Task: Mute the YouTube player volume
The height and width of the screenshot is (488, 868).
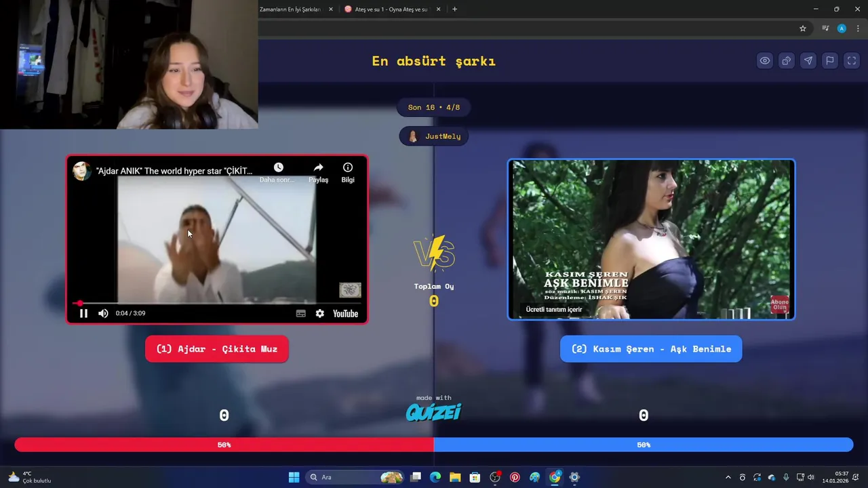Action: [x=103, y=313]
